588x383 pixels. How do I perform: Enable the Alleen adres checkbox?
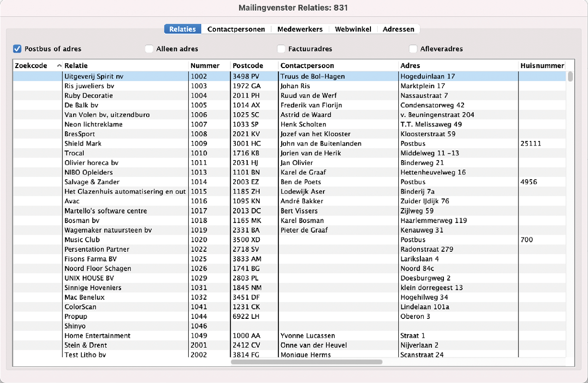(x=149, y=48)
